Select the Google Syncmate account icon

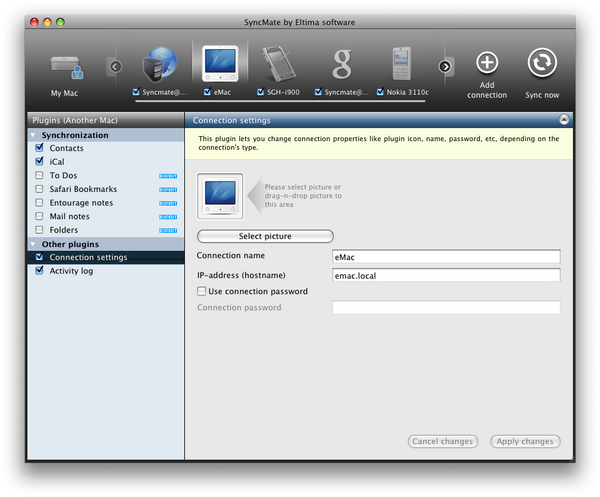(x=342, y=64)
